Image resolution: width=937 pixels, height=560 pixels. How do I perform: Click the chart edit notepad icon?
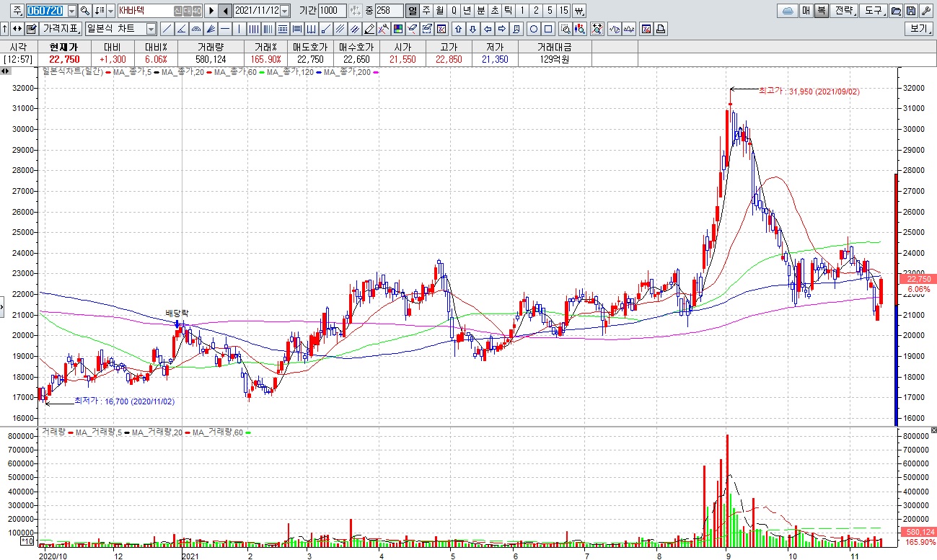tap(31, 29)
